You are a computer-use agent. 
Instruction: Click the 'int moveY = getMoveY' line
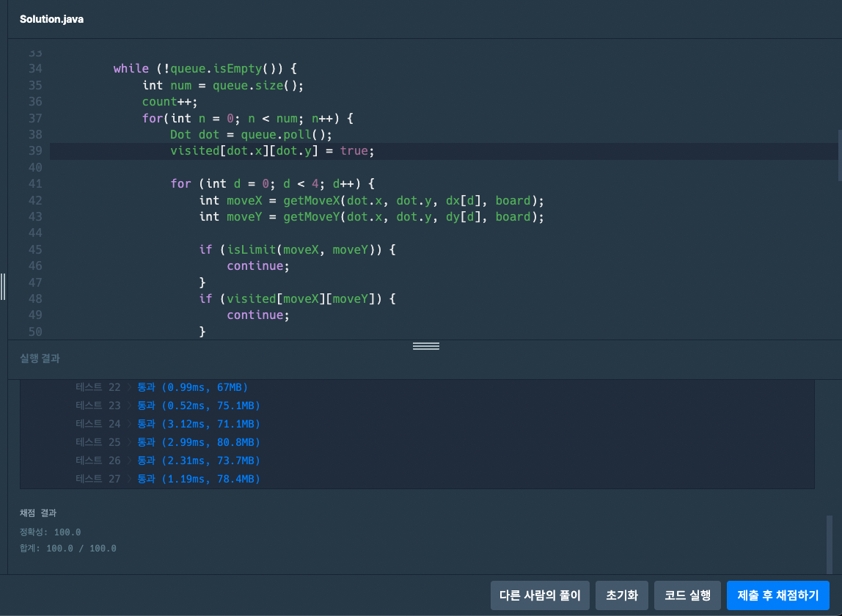point(372,216)
